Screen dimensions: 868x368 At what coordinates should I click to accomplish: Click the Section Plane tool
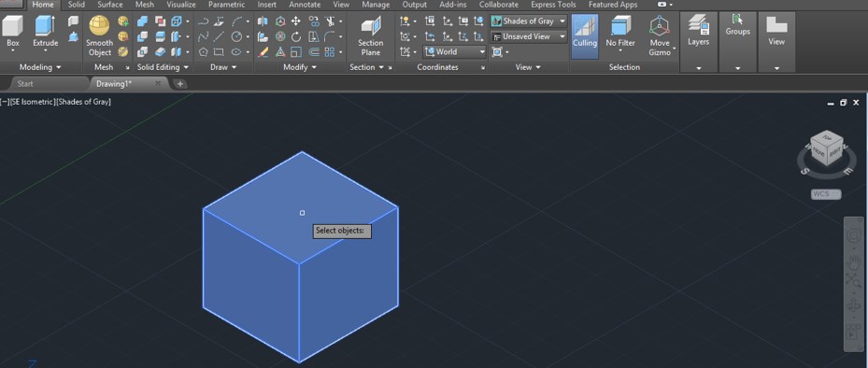coord(370,36)
